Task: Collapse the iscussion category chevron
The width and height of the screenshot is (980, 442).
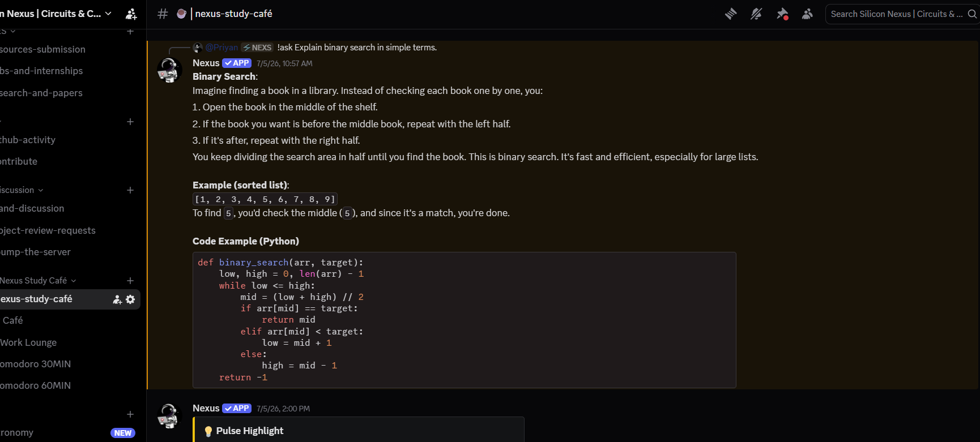Action: pyautogui.click(x=41, y=190)
